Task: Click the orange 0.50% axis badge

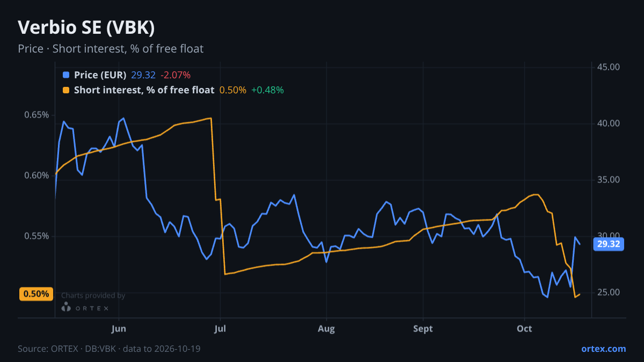Action: coord(36,294)
